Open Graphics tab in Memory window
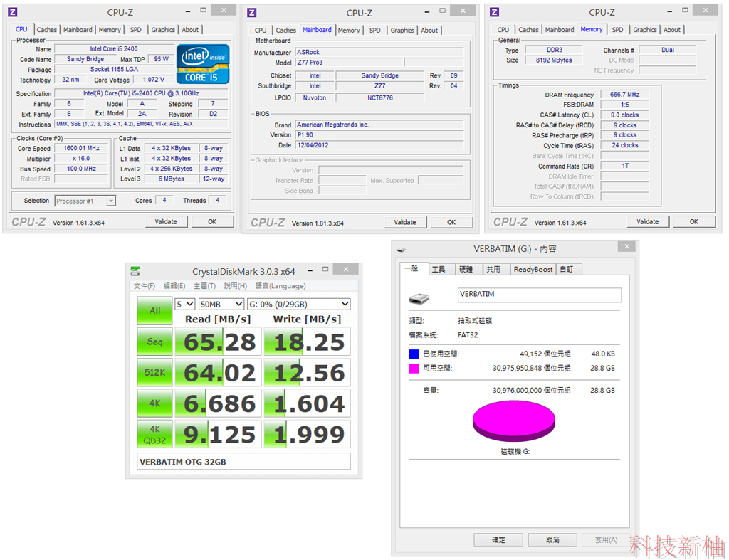Screen dimensions: 729x560 [645, 30]
